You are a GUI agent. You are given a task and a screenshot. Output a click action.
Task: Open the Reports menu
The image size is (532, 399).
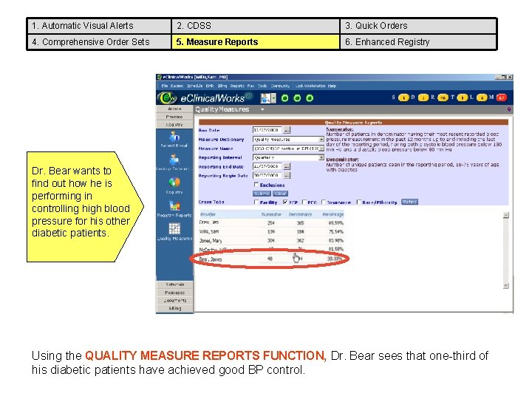pyautogui.click(x=237, y=86)
